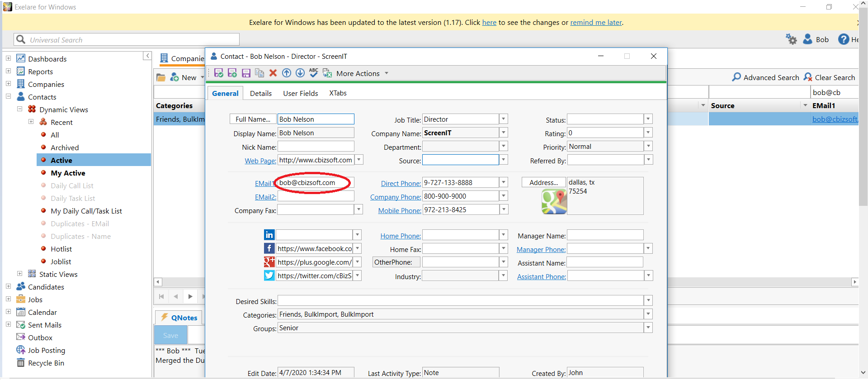Image resolution: width=868 pixels, height=380 pixels.
Task: Switch to the General tab
Action: pos(225,93)
